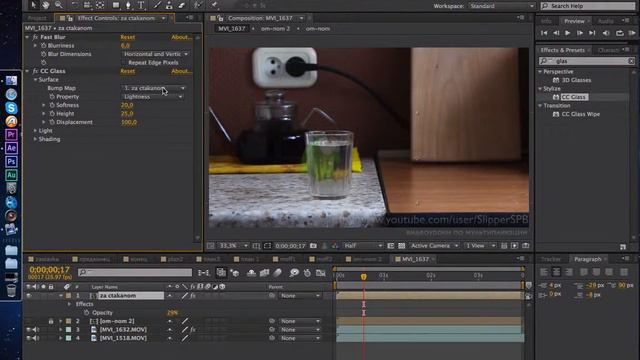Screen dimensions: 640x360
Task: Click the Auto-keyframe stopwatch timeline icon
Action: [307, 273]
